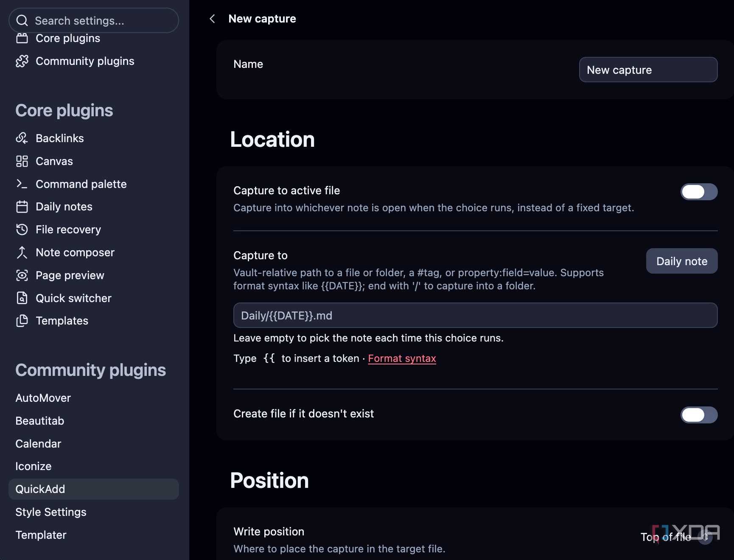This screenshot has height=560, width=734.
Task: Click the Canvas grid icon
Action: click(x=22, y=161)
